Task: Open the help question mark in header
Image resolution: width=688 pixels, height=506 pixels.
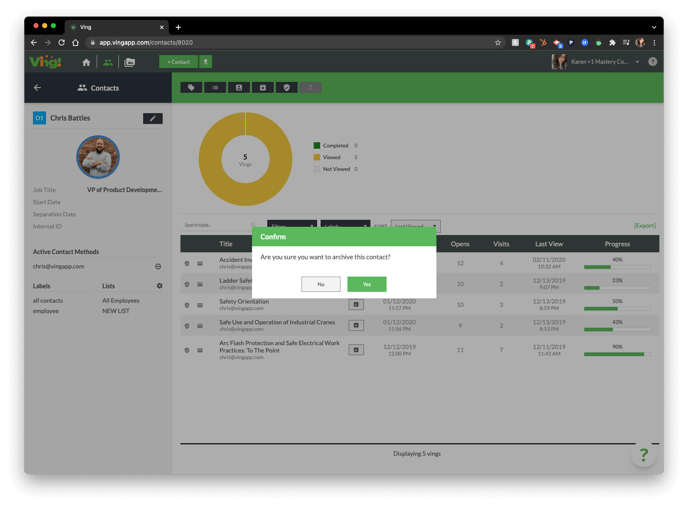Action: click(652, 62)
